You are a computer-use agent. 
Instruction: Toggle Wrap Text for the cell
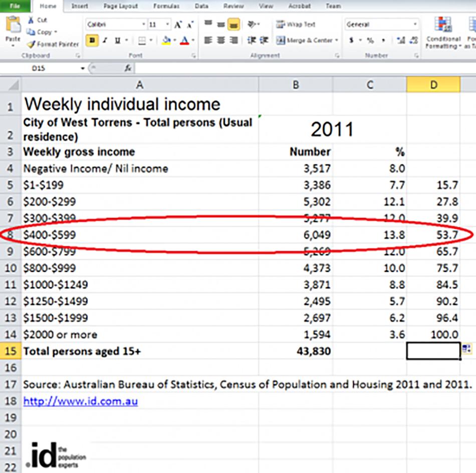tap(296, 24)
